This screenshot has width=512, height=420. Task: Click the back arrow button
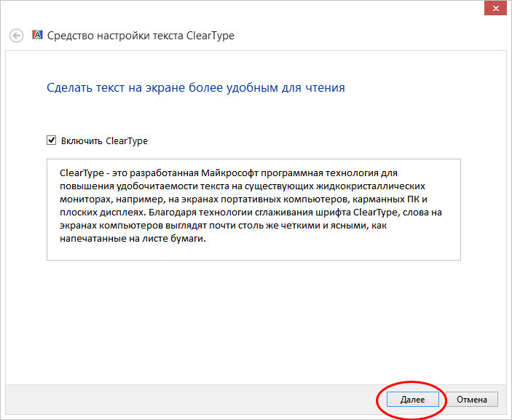16,36
